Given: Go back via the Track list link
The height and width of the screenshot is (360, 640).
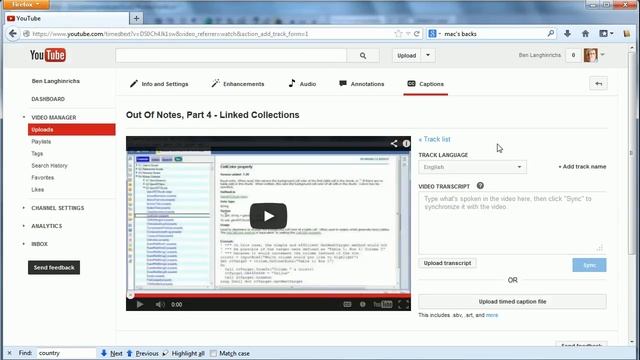Looking at the screenshot, I should click(x=434, y=139).
